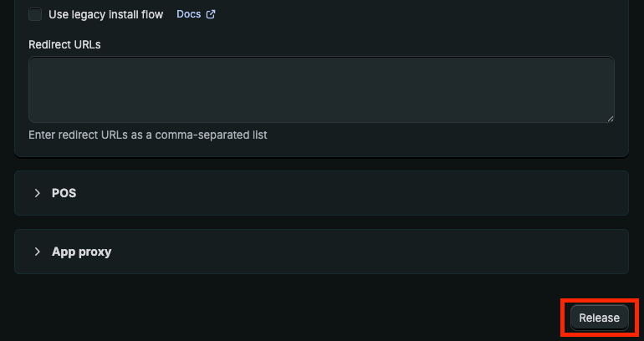Click the center of the POS card

tap(321, 193)
